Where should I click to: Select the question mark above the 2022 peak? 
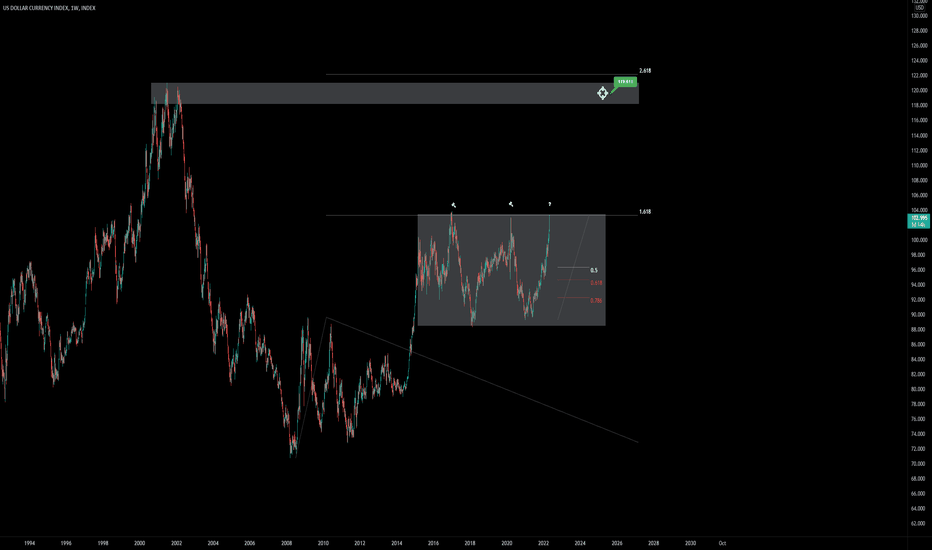click(x=550, y=205)
